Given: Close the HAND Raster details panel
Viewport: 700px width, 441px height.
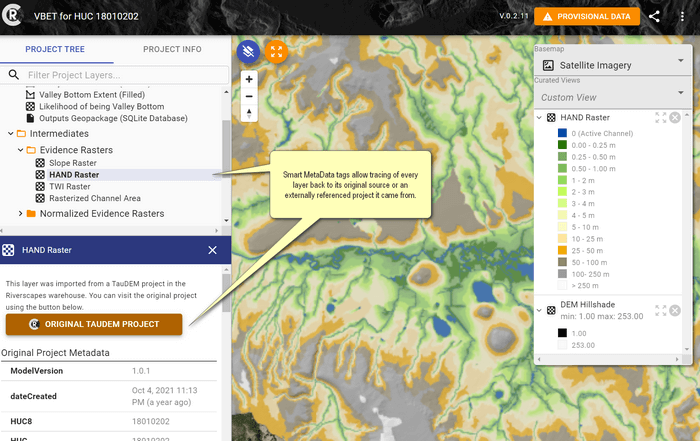Looking at the screenshot, I should (x=212, y=250).
